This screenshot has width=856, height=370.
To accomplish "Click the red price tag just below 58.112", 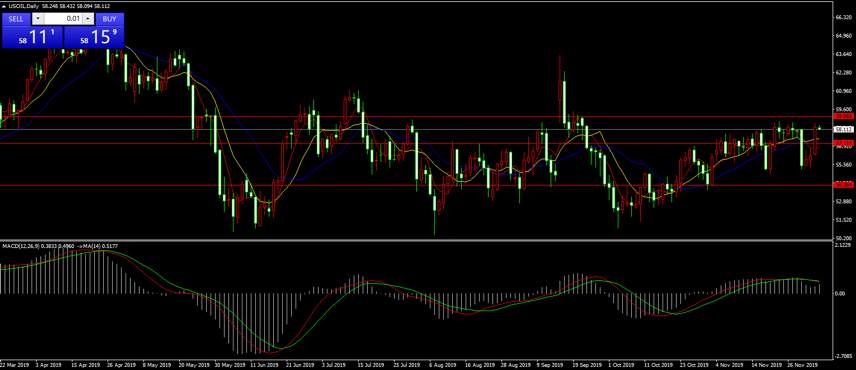I will coord(843,143).
